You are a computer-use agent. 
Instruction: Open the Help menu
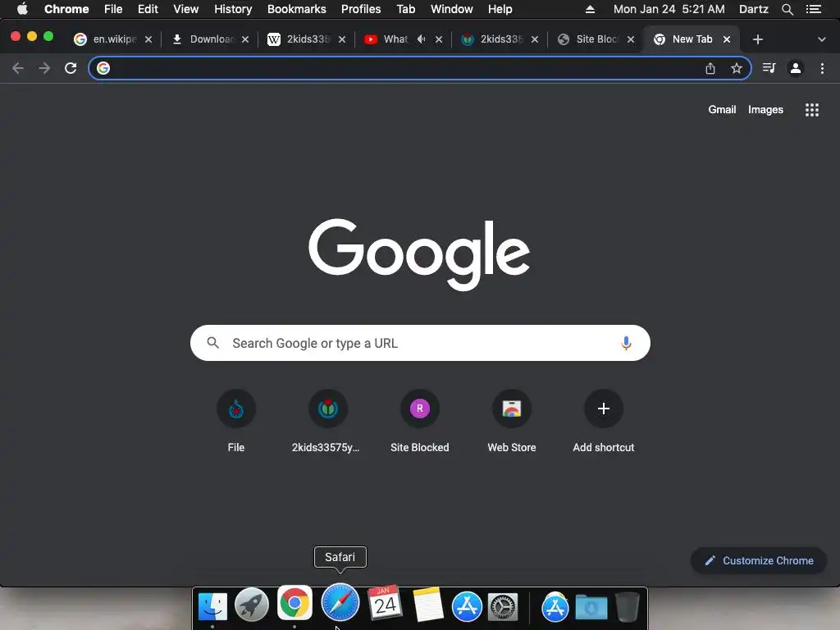(x=500, y=9)
